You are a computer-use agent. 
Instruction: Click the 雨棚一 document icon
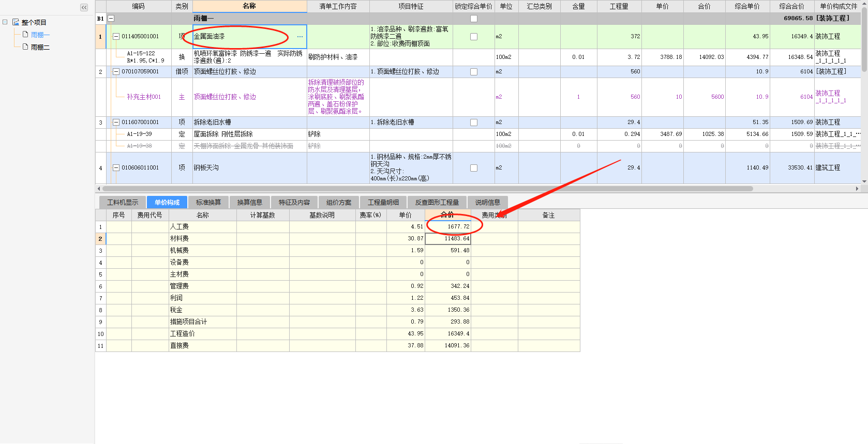tap(25, 35)
